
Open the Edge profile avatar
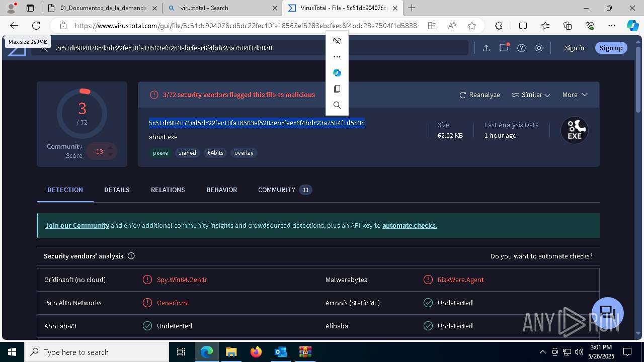pyautogui.click(x=11, y=8)
